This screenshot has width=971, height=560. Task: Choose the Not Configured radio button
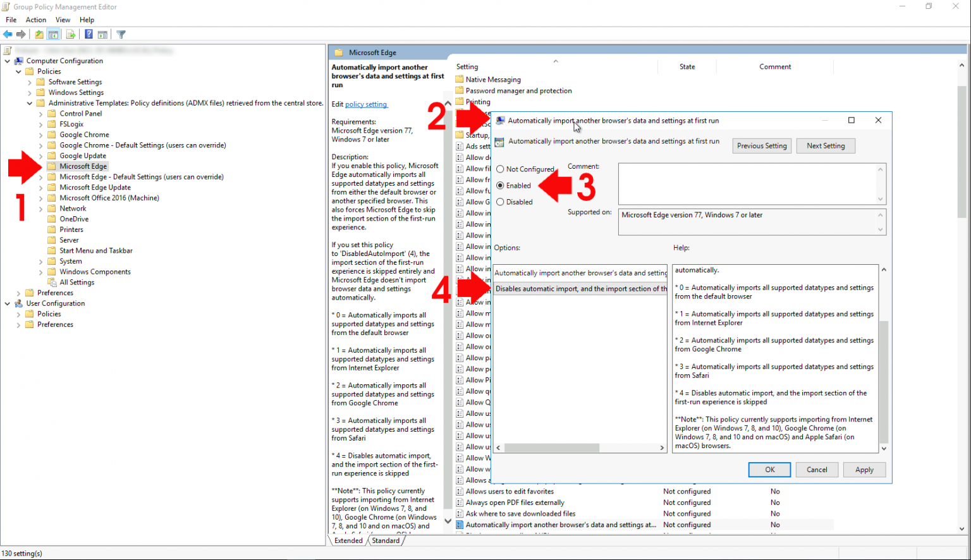click(500, 169)
